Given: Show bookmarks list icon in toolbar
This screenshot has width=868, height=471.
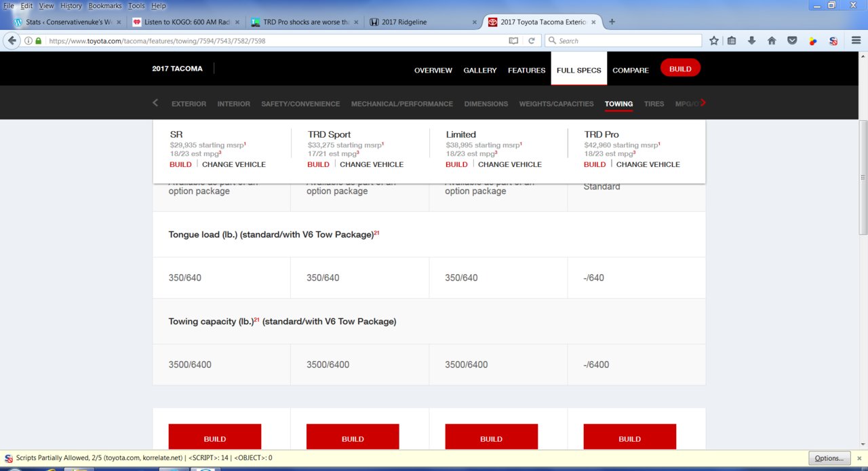Looking at the screenshot, I should coord(732,41).
